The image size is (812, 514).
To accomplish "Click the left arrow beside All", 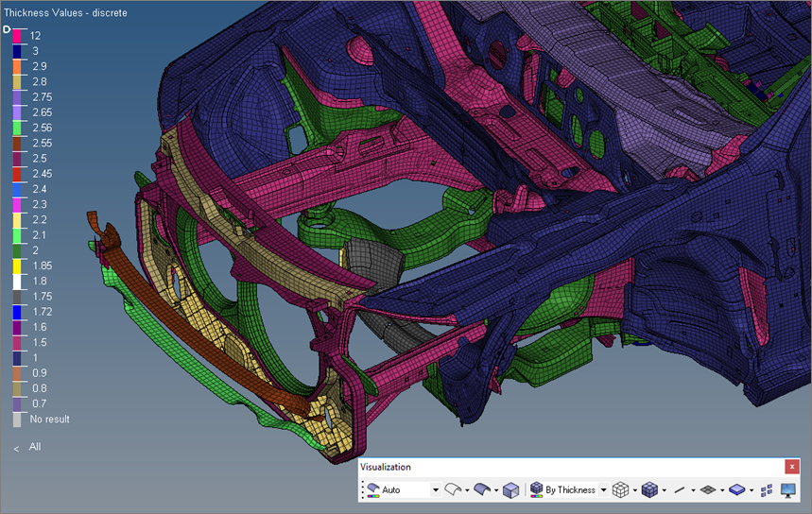I will [16, 448].
